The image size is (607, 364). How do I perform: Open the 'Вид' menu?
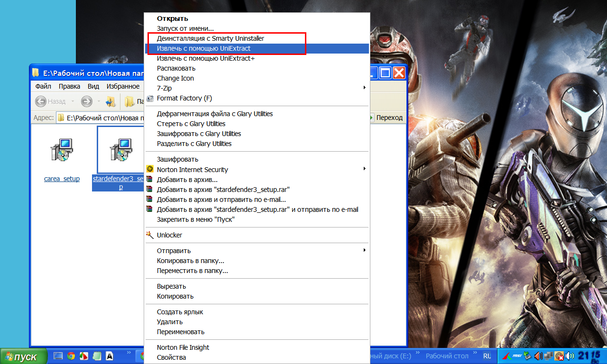pyautogui.click(x=93, y=86)
